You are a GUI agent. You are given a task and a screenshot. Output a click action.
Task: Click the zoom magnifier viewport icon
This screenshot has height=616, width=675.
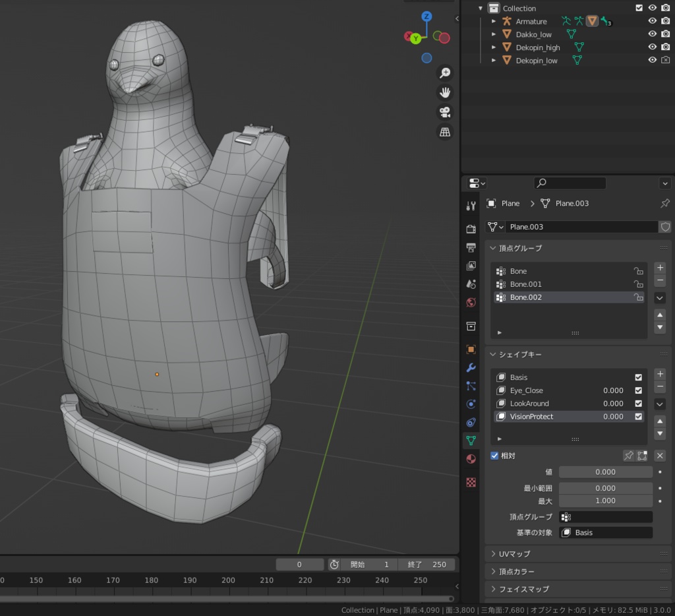pos(445,73)
